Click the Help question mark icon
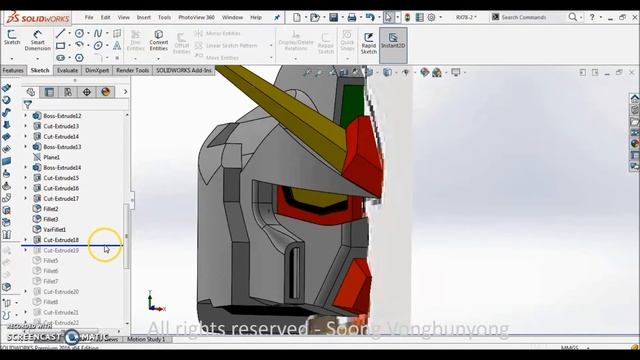 pos(592,17)
